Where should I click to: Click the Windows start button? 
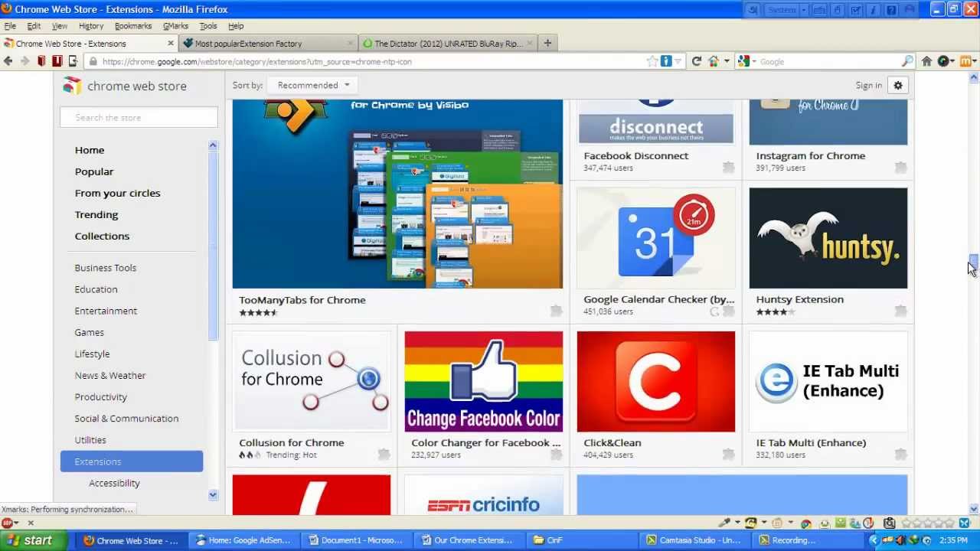[28, 540]
